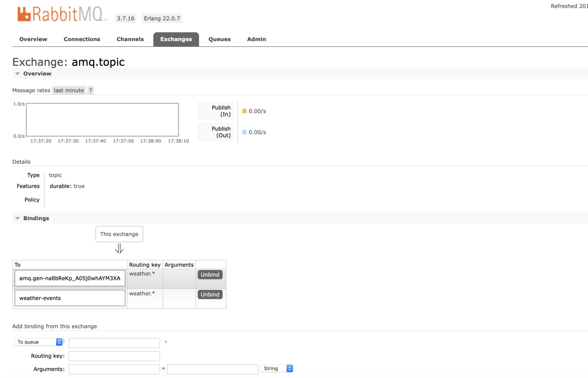Unbind the amq.gen-na8bReKp queue binding
588x378 pixels.
coord(210,274)
